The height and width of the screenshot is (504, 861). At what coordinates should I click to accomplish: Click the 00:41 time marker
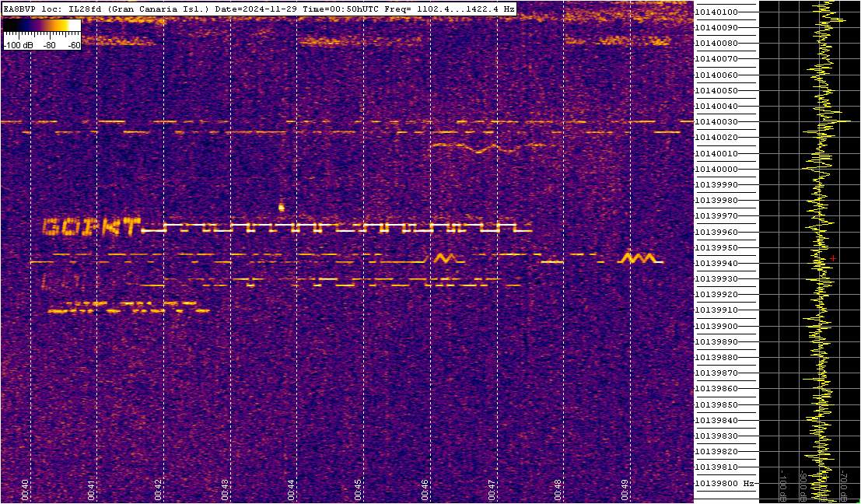point(91,488)
